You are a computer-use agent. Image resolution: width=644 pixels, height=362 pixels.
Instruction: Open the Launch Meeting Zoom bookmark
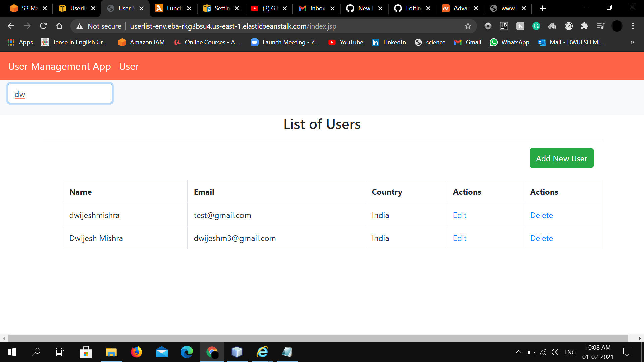tap(285, 42)
